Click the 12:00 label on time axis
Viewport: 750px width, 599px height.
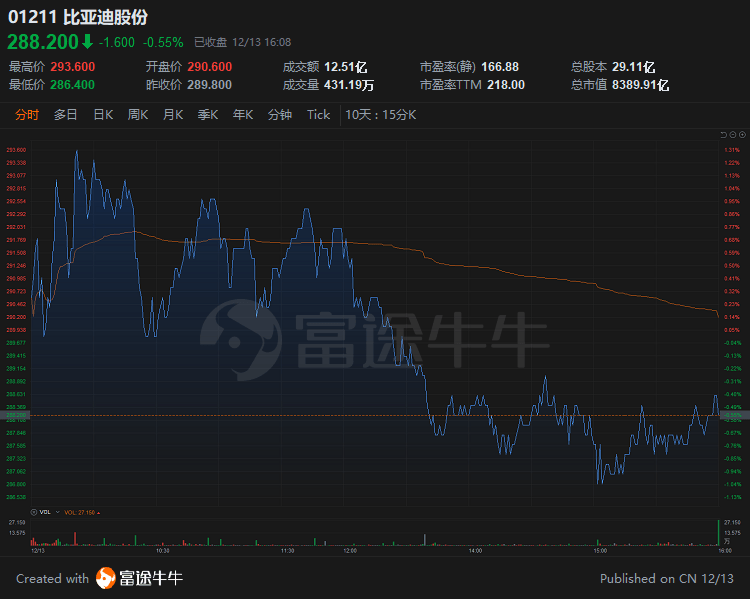(350, 551)
